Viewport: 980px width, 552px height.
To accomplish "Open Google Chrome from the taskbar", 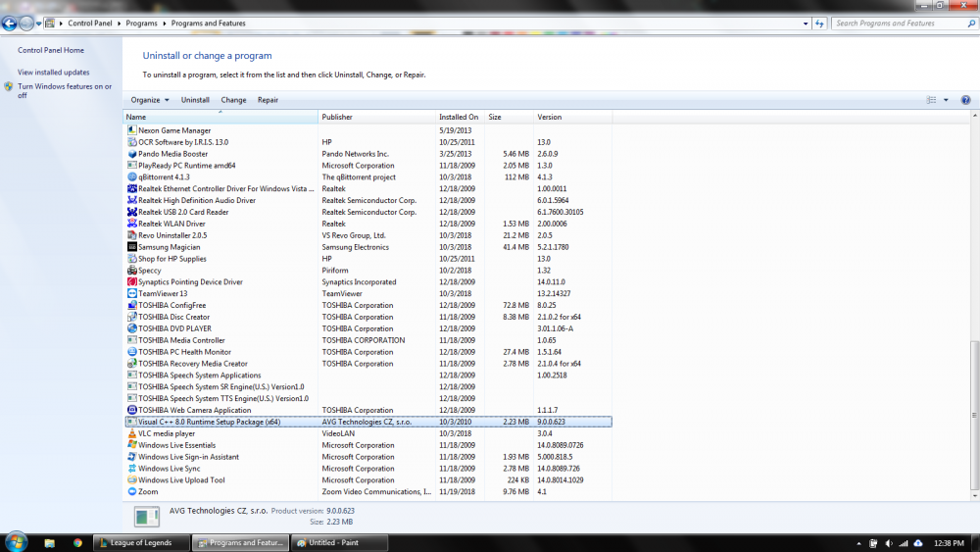I will [77, 542].
